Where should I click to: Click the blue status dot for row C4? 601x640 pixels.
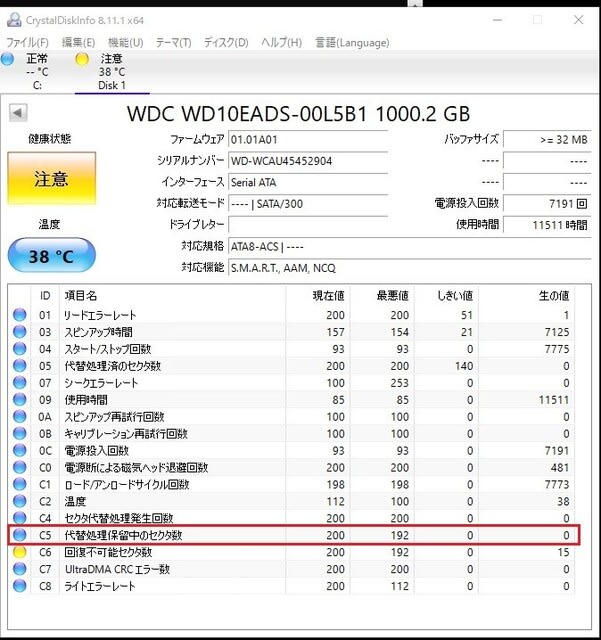point(20,518)
